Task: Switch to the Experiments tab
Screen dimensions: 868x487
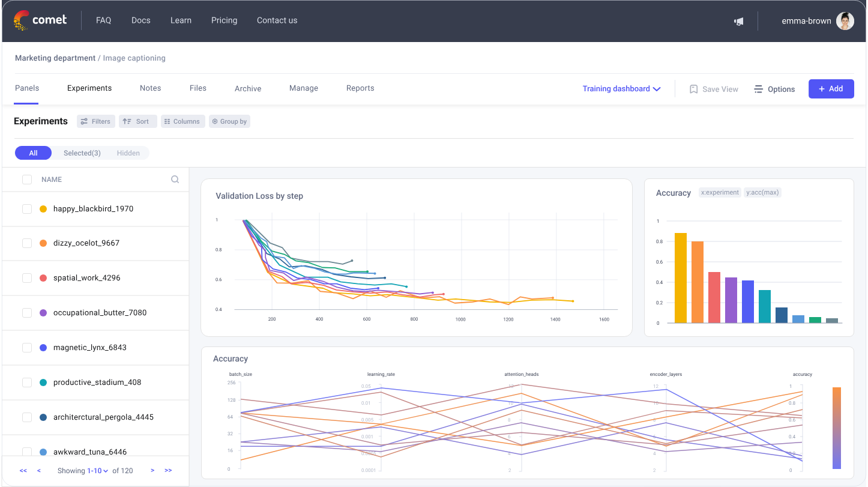Action: coord(89,88)
